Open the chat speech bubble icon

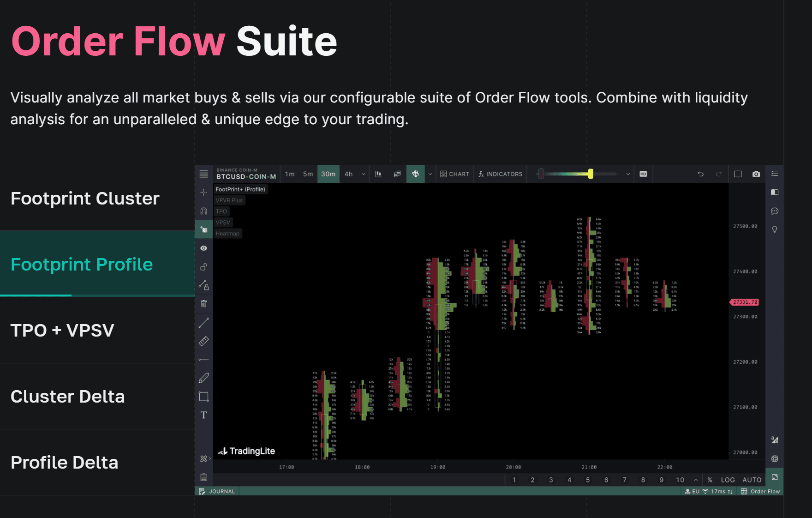point(775,211)
